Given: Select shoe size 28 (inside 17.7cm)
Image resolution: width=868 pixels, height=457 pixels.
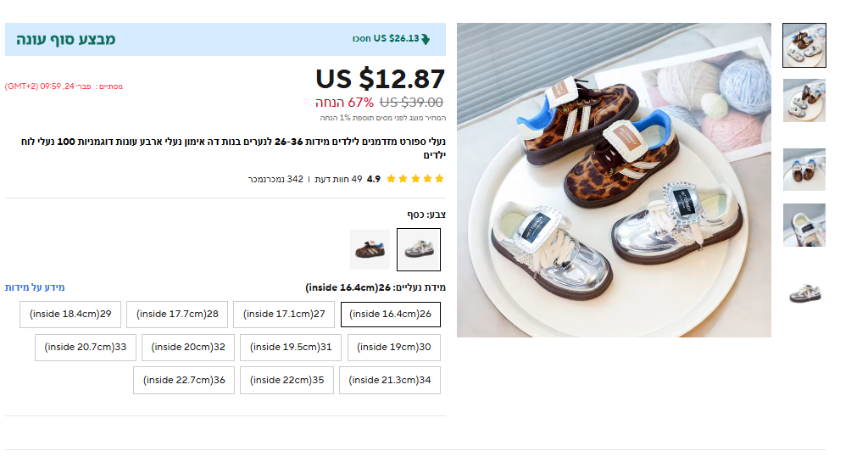Looking at the screenshot, I should click(177, 315).
